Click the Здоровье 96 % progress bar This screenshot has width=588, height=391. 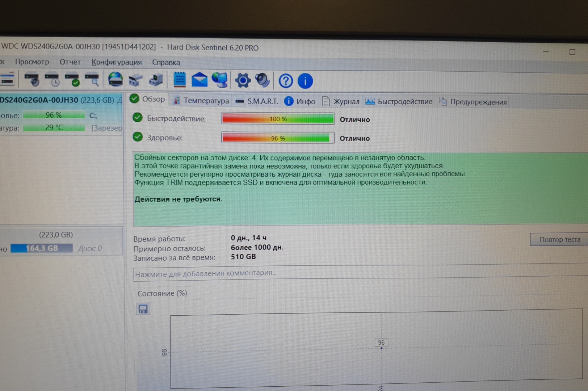click(x=277, y=138)
